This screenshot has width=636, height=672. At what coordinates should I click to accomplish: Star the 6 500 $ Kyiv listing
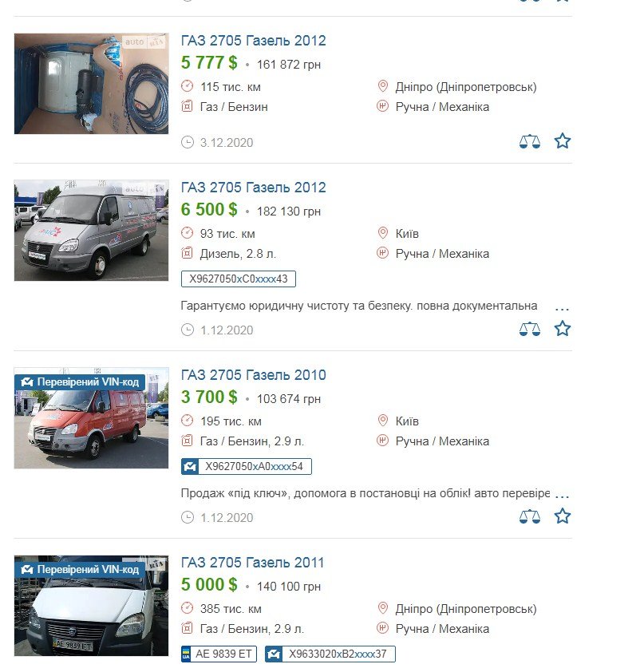click(x=563, y=329)
